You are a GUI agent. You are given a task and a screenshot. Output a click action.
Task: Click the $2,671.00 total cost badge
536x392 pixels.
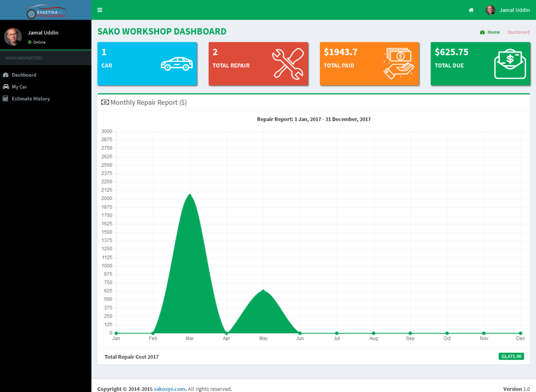[x=511, y=357]
